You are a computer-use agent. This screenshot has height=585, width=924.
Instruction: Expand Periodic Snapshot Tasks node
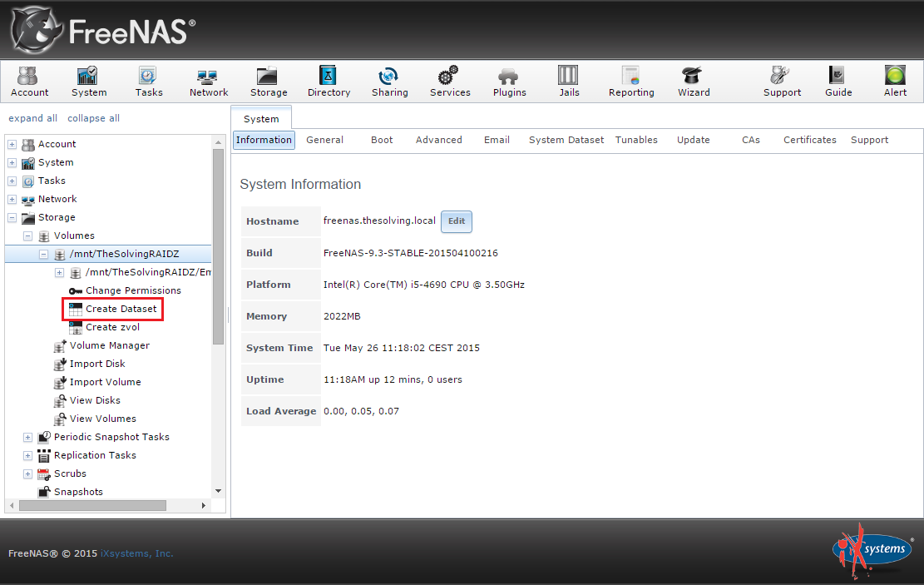coord(27,437)
